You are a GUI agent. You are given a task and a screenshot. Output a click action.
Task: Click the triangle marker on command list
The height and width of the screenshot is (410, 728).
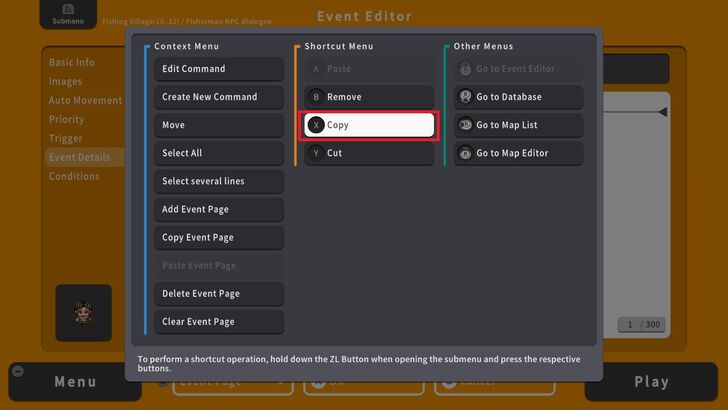click(x=663, y=111)
